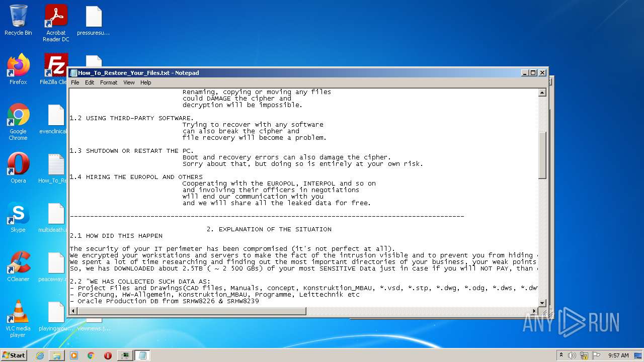644x362 pixels.
Task: Click the '2.1 HOW DID THIS HAPPEN' line
Action: point(116,236)
